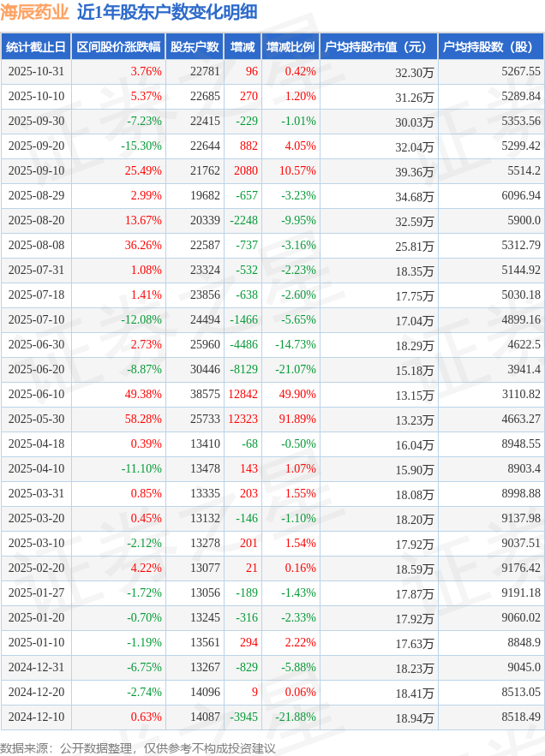
Task: Select the 2025-10-31 date cell
Action: coord(36,72)
